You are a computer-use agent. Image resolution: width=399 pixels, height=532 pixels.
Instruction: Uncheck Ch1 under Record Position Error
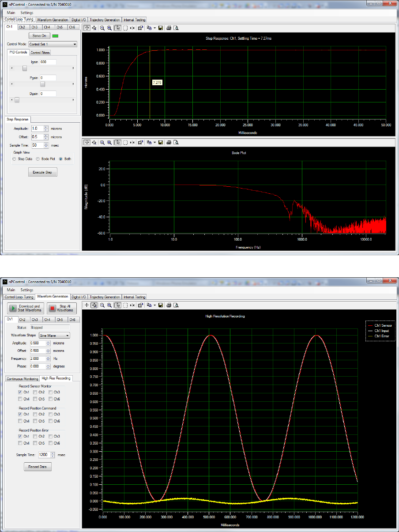pyautogui.click(x=20, y=436)
